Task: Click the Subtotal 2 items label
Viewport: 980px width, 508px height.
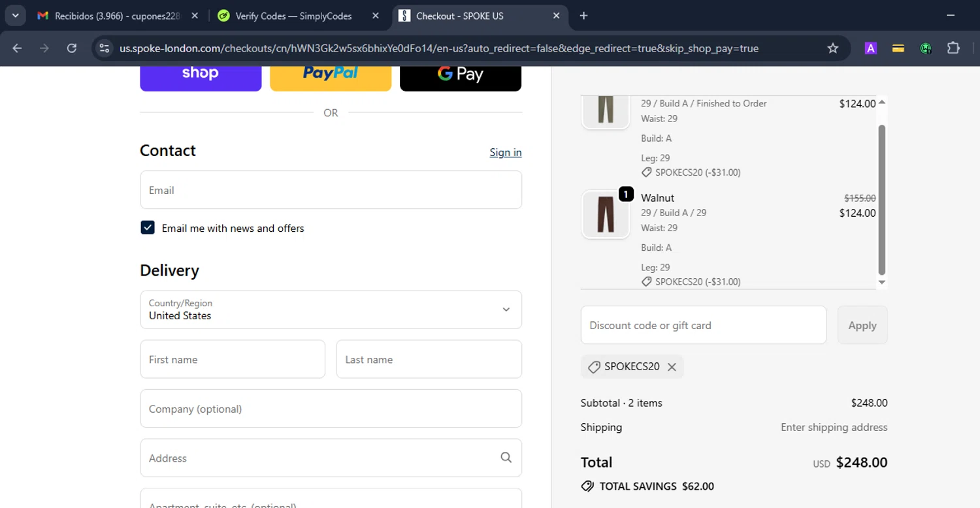Action: [x=621, y=403]
